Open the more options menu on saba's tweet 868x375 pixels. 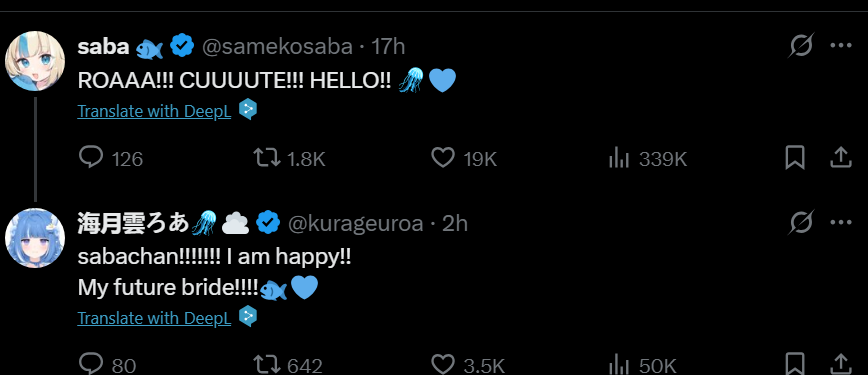point(841,45)
